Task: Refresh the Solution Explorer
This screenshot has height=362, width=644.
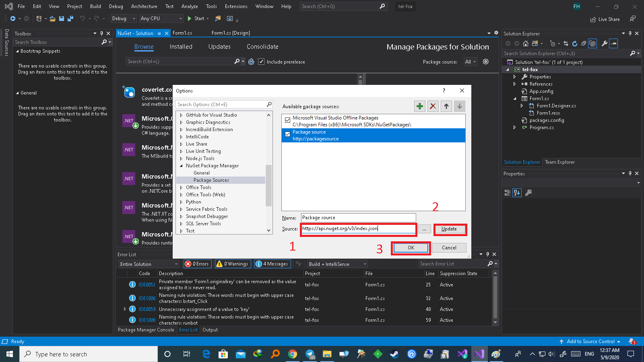Action: [x=575, y=43]
